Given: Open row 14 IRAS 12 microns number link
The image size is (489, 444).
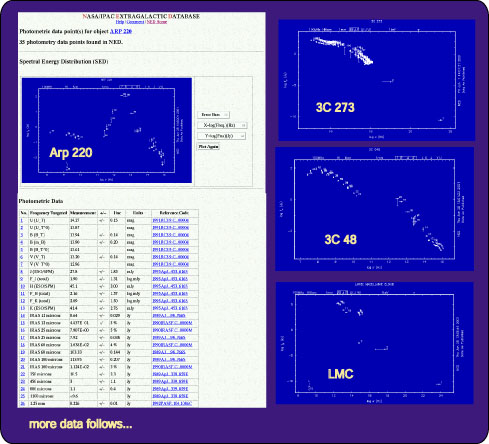Looking at the screenshot, I should [22, 315].
